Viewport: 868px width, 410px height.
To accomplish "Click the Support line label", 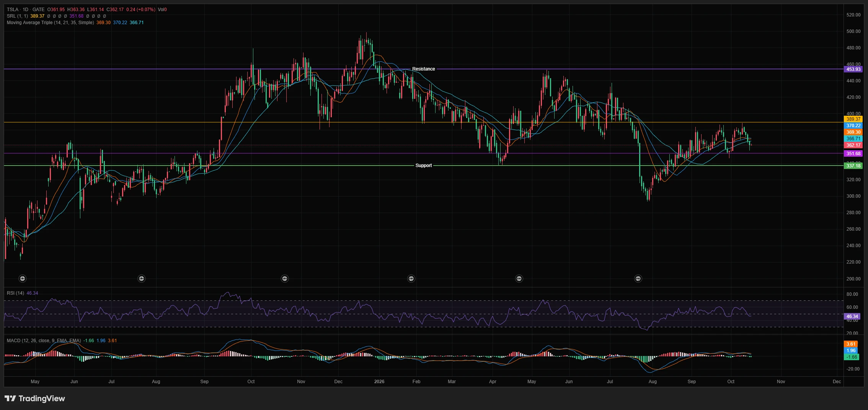I will (423, 166).
